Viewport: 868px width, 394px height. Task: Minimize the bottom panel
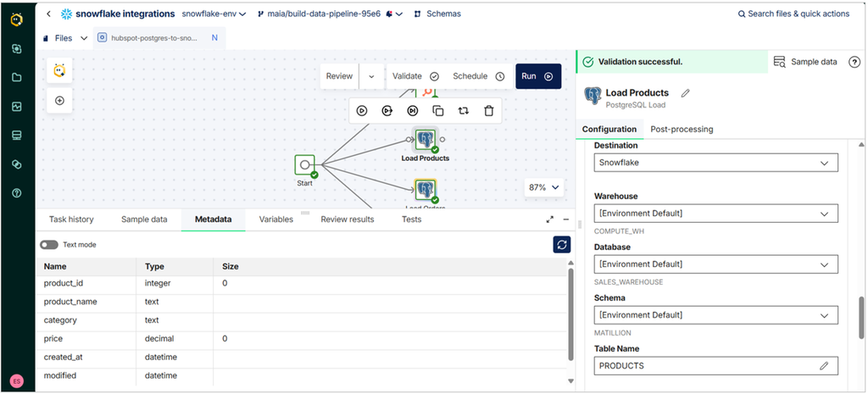coord(565,219)
